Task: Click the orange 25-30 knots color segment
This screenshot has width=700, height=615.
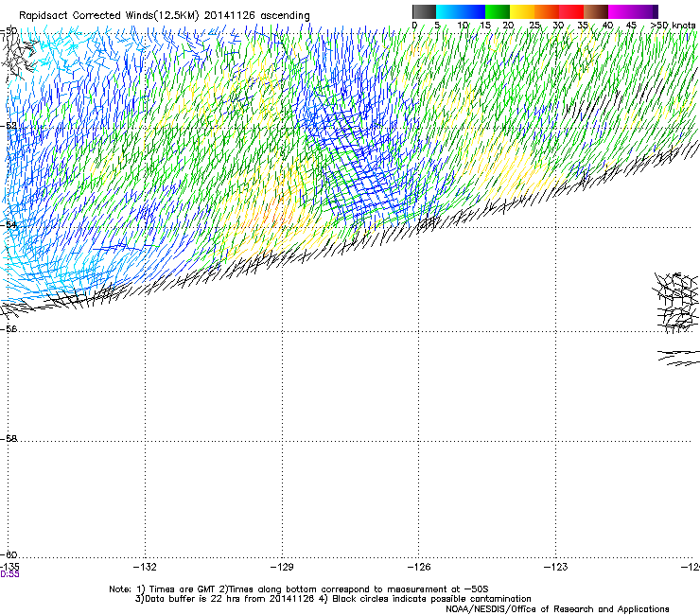Action: point(547,11)
